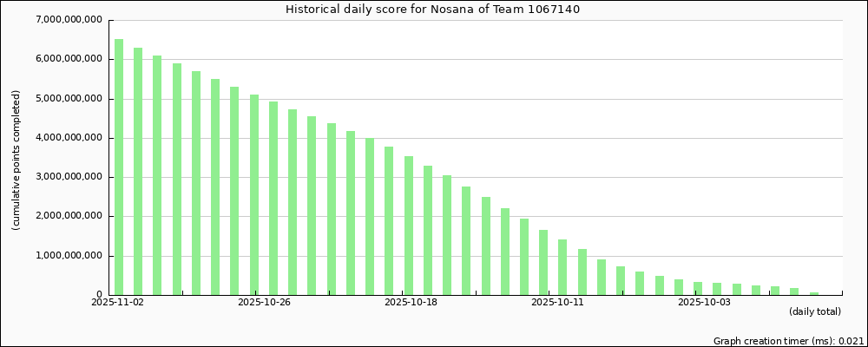Click the 7,000,000,000 y-axis label
Screen dimensions: 868x347
click(68, 20)
